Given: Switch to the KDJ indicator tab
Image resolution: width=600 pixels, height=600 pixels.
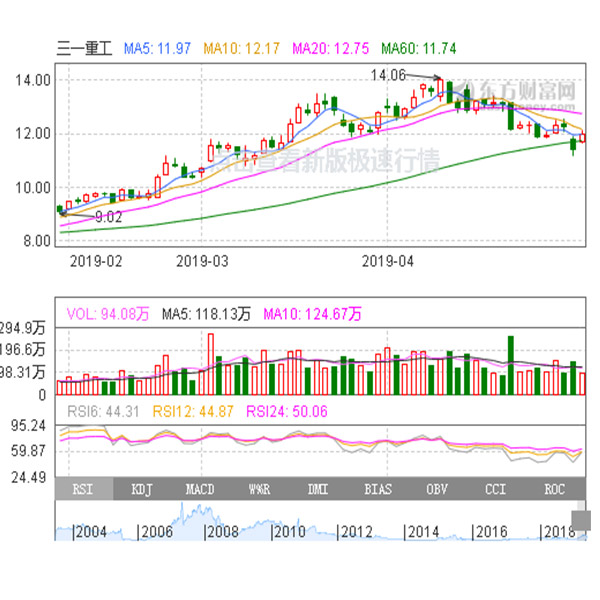Looking at the screenshot, I should coord(143,490).
